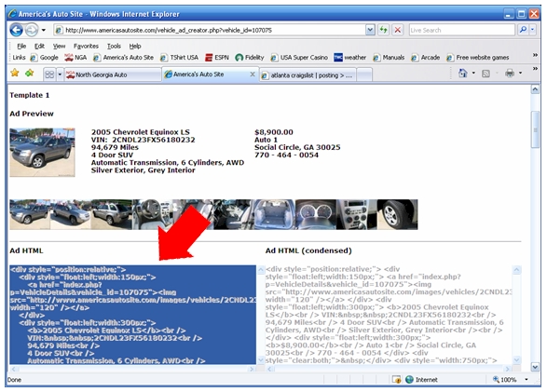Open Favorites Center star icon

pos(15,73)
